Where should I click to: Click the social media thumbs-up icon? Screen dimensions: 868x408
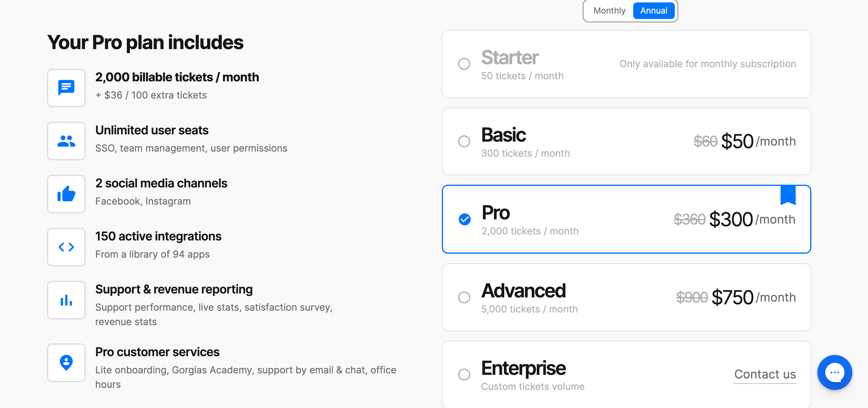point(66,194)
